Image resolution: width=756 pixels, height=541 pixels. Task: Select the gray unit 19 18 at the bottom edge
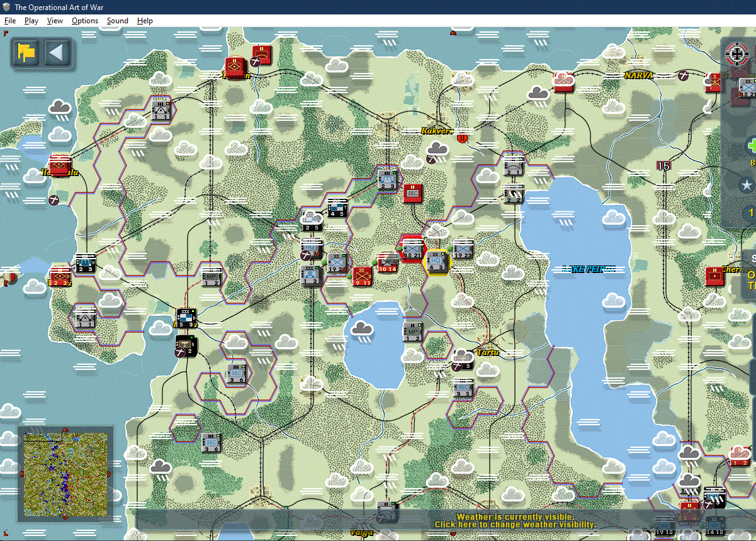click(664, 526)
